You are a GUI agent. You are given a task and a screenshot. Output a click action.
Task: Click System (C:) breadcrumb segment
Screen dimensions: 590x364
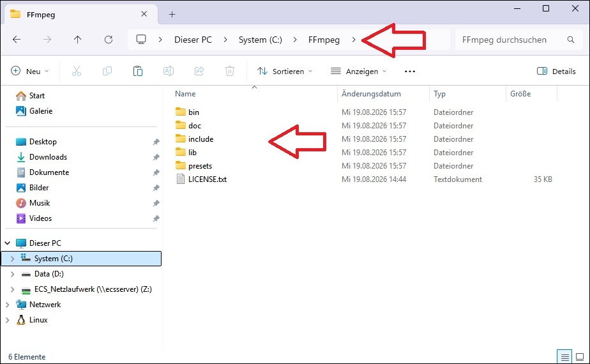point(261,40)
